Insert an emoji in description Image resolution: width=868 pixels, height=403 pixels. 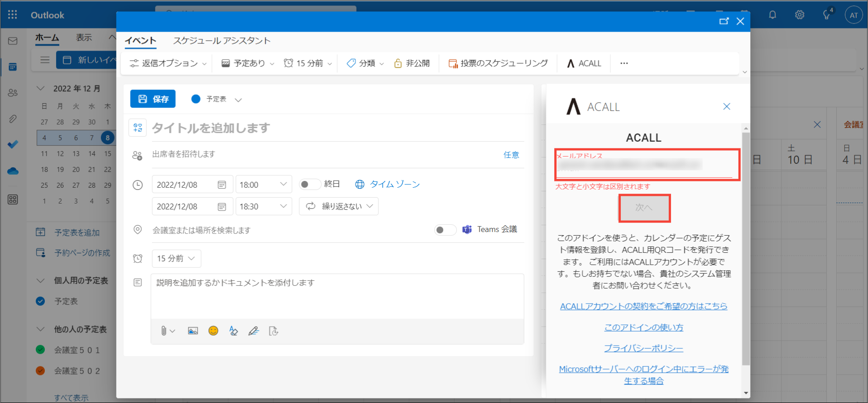click(213, 331)
